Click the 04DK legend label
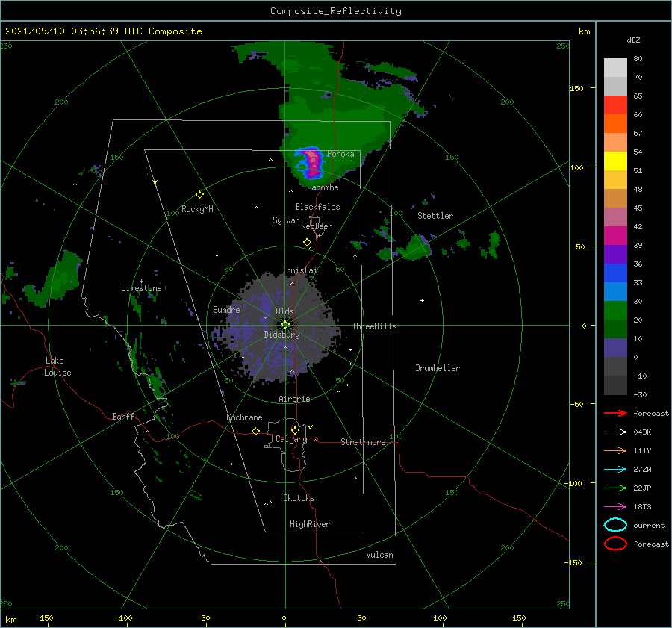 pos(642,432)
